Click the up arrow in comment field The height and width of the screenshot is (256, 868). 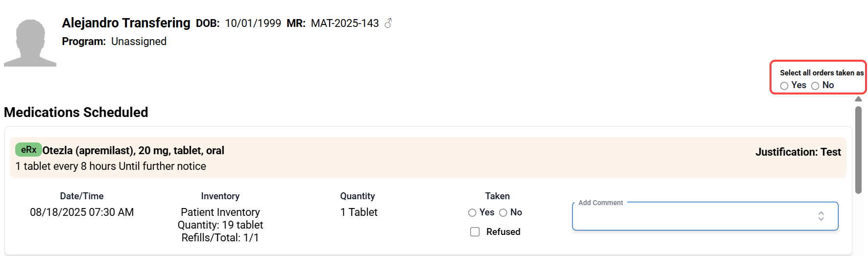821,213
